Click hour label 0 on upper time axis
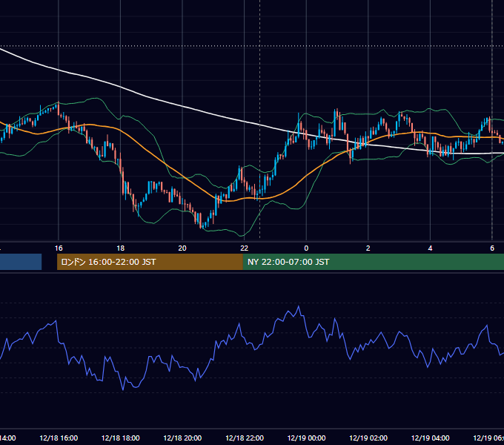The width and height of the screenshot is (504, 445). click(306, 248)
